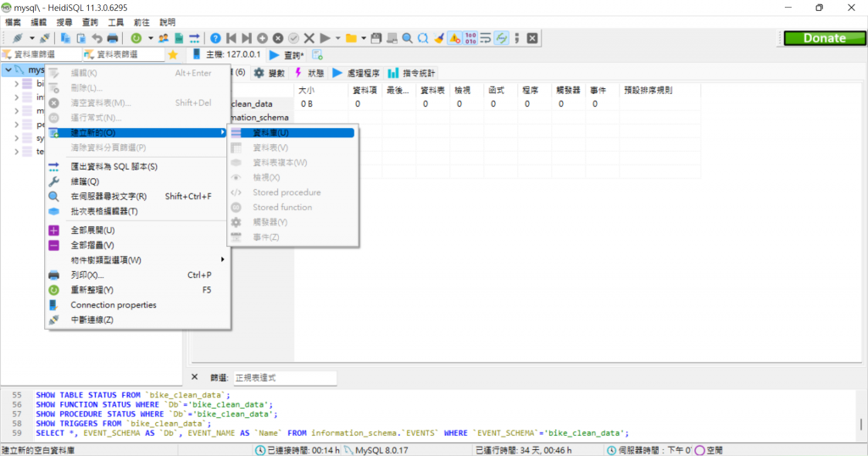Expand the 'sy' database tree node
This screenshot has width=868, height=456.
(x=17, y=138)
